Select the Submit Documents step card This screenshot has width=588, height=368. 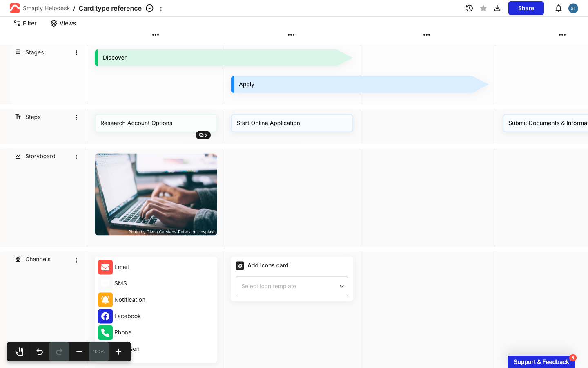[x=546, y=123]
